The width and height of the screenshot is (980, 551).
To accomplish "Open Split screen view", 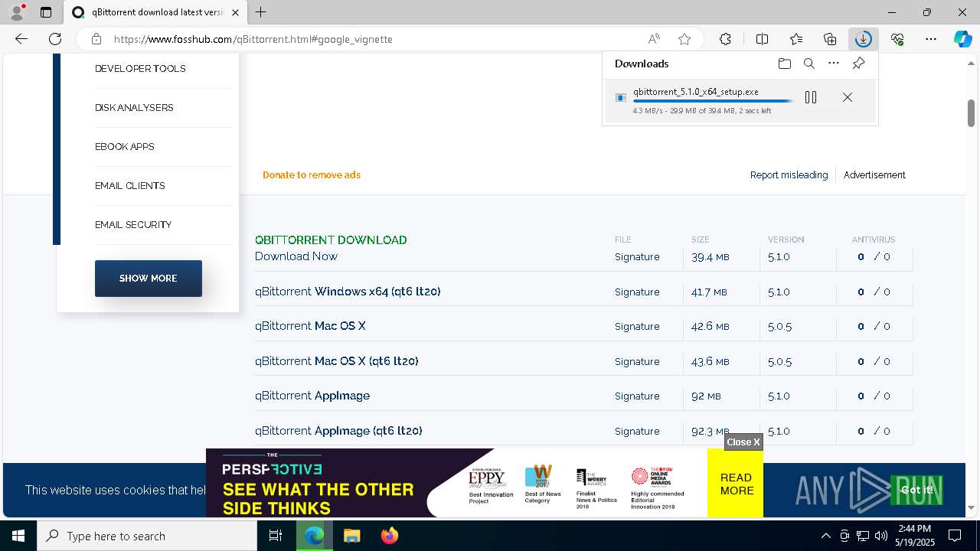I will click(x=762, y=39).
